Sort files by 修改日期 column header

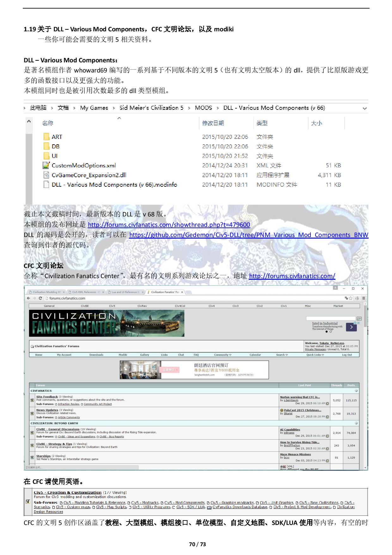coord(213,123)
